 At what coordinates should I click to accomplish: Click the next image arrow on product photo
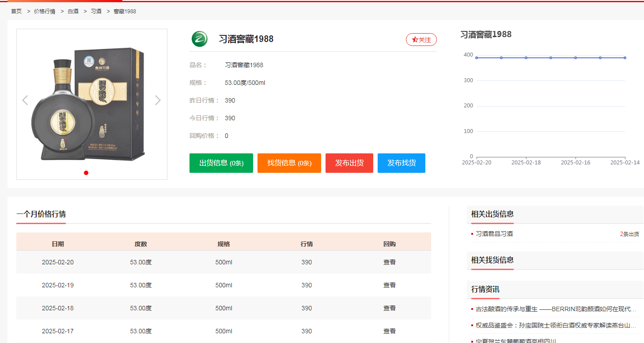[158, 100]
